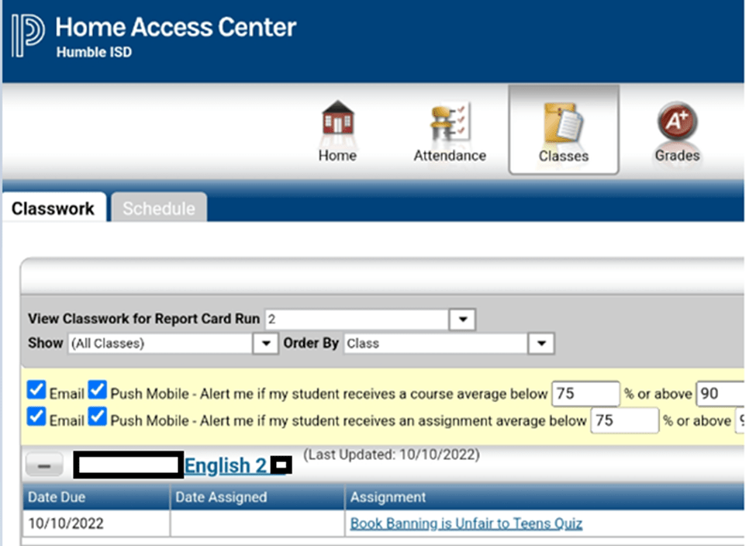Disable Push Mobile for assignment average alert
This screenshot has width=756, height=546.
(97, 420)
